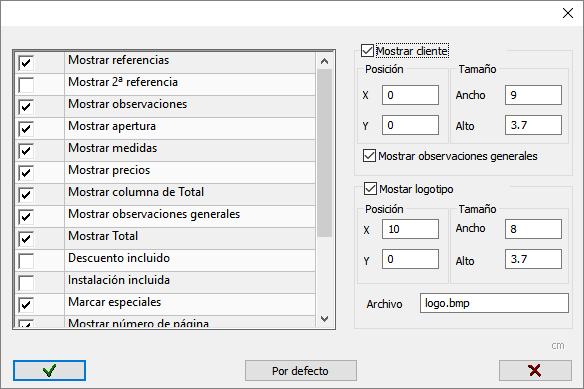Select the Marcar especiales row text
Screen dimensions: 584x389
pos(114,302)
